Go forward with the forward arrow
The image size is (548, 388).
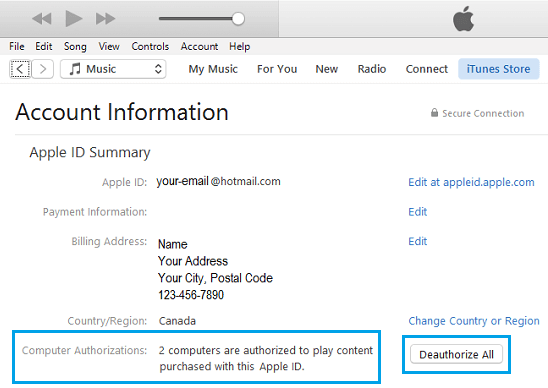[43, 69]
